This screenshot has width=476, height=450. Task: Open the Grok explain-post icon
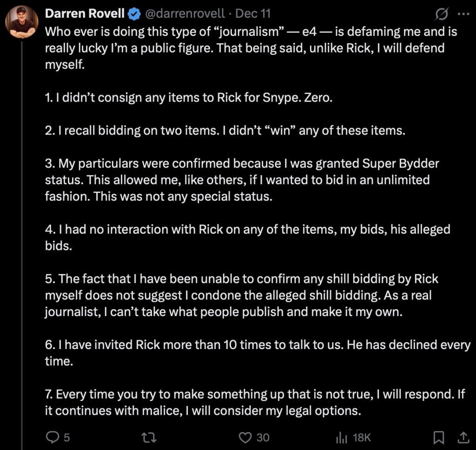point(441,14)
